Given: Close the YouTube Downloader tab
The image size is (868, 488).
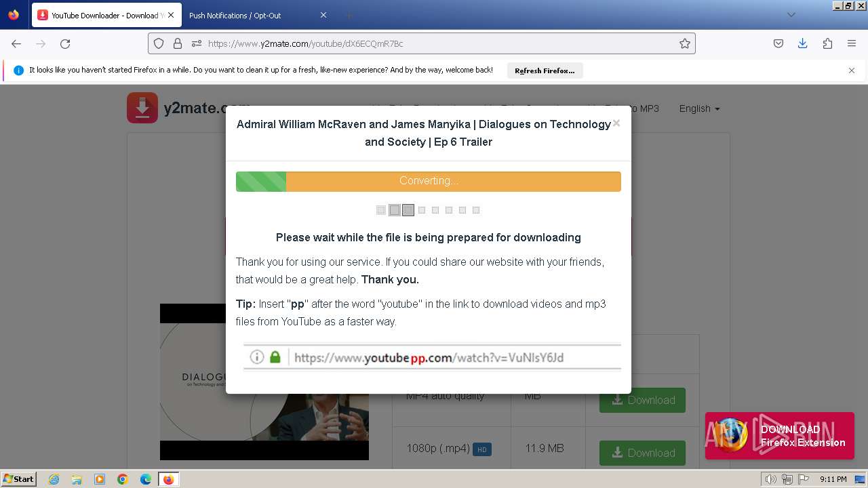Looking at the screenshot, I should 170,15.
